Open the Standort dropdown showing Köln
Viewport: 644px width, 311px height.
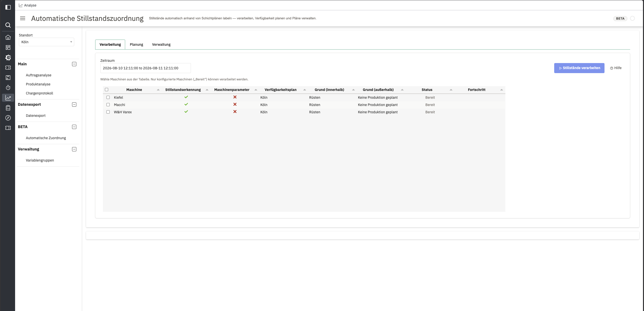(47, 42)
